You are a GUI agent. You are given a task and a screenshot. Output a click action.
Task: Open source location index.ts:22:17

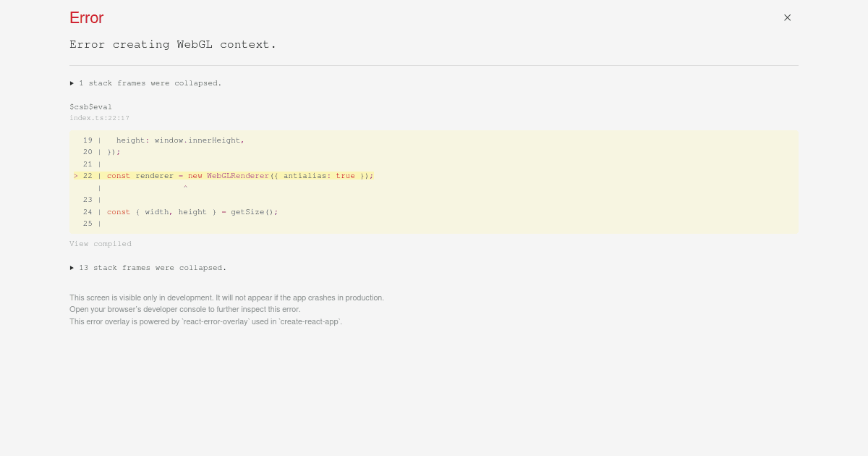pos(99,118)
